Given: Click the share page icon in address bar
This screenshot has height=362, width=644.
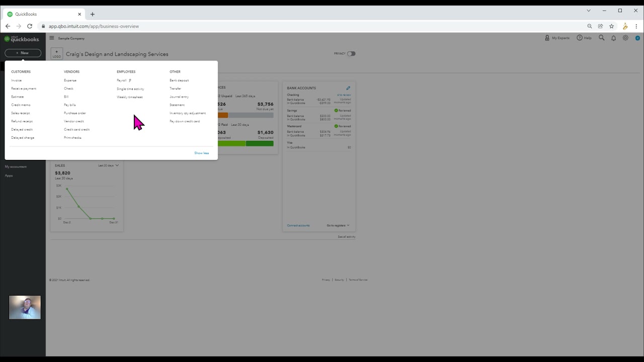Looking at the screenshot, I should point(601,26).
